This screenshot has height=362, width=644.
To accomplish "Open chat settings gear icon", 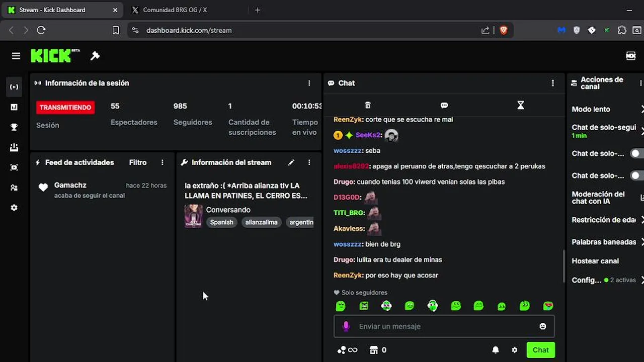I will [x=514, y=350].
